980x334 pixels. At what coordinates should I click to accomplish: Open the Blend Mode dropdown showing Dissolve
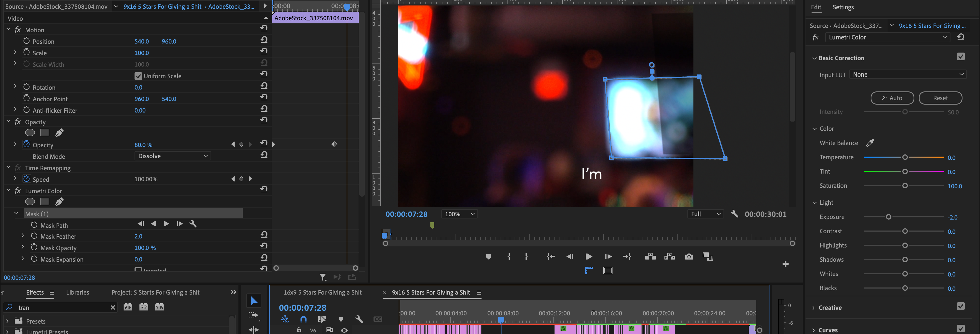pos(172,156)
